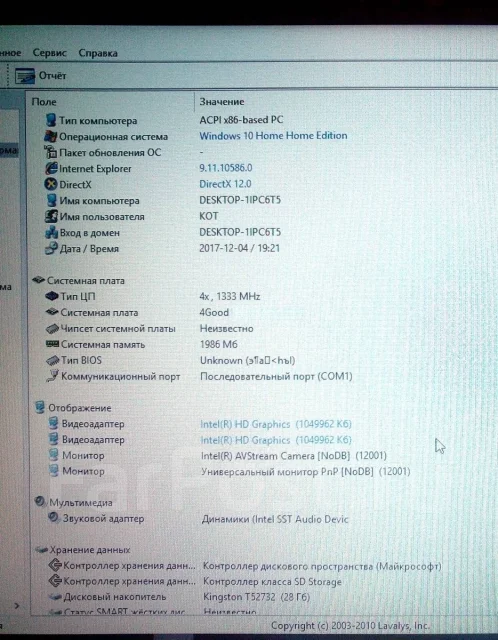The image size is (498, 640).
Task: Select the Тип компьютера computer icon
Action: [x=51, y=120]
